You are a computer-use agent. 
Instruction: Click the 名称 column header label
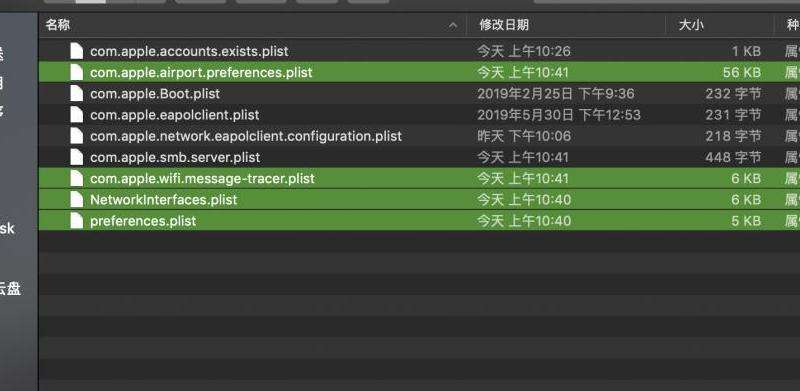tap(58, 25)
